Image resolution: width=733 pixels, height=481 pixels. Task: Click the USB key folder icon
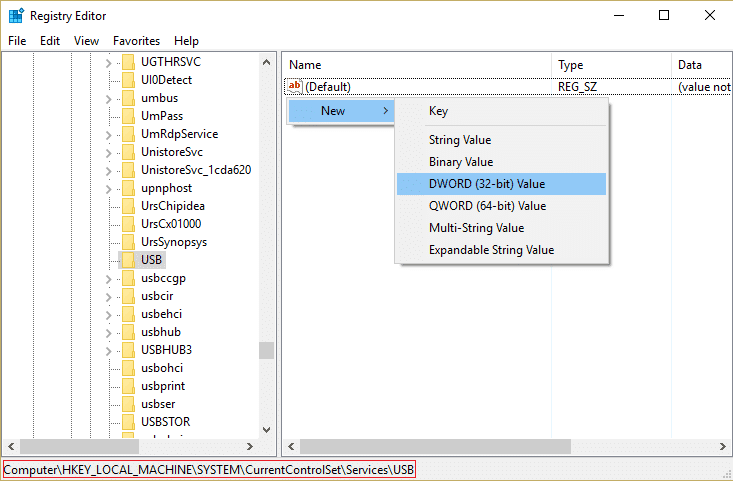pyautogui.click(x=128, y=260)
